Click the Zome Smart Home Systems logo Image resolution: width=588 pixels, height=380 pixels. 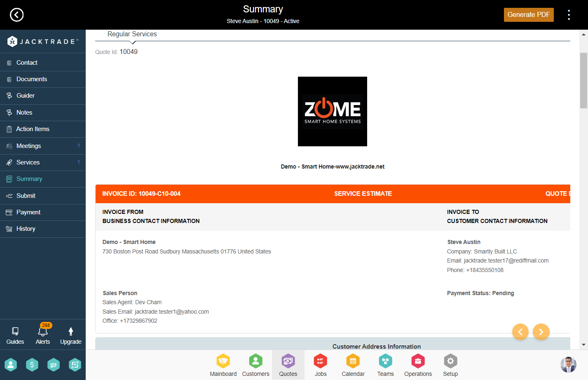[x=333, y=111]
